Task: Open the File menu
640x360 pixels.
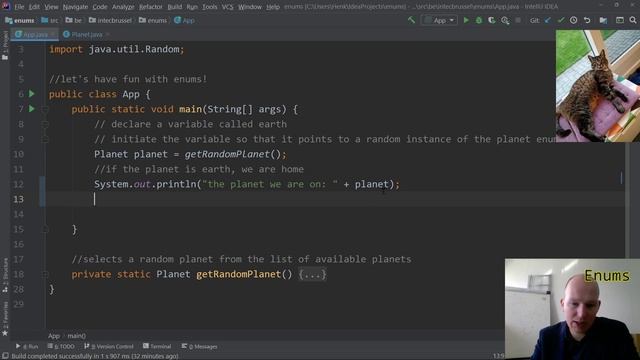Action: 19,7
